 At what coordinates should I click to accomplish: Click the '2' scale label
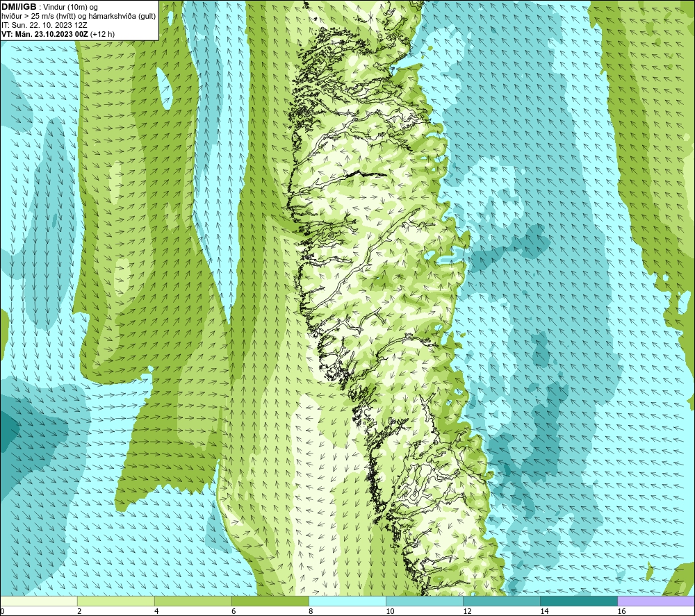pyautogui.click(x=79, y=612)
